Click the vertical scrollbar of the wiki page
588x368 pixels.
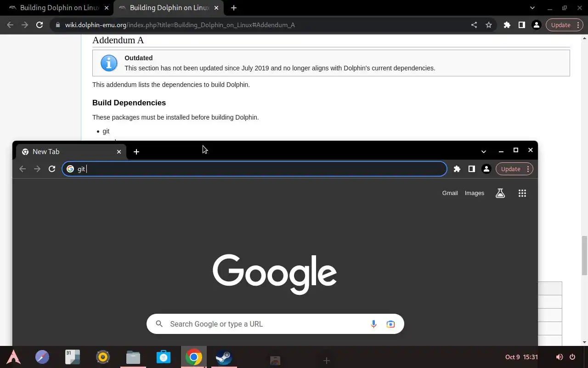point(584,255)
